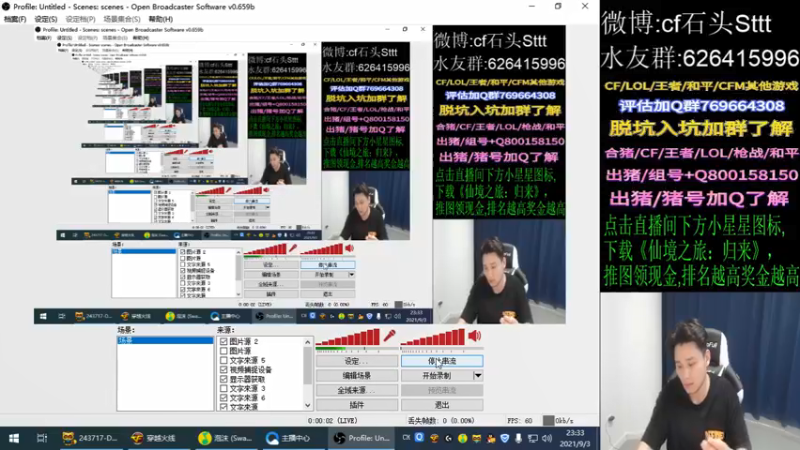Image resolution: width=800 pixels, height=450 pixels.
Task: Click OBS logo in title bar
Action: [6, 7]
